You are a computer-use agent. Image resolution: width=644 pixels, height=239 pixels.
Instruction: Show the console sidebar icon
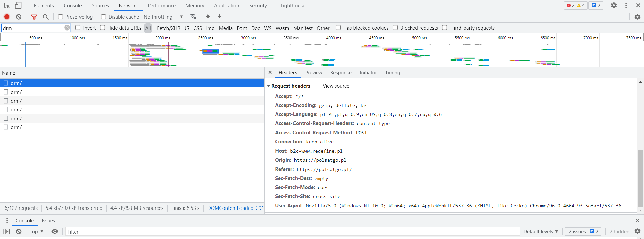[x=7, y=231]
